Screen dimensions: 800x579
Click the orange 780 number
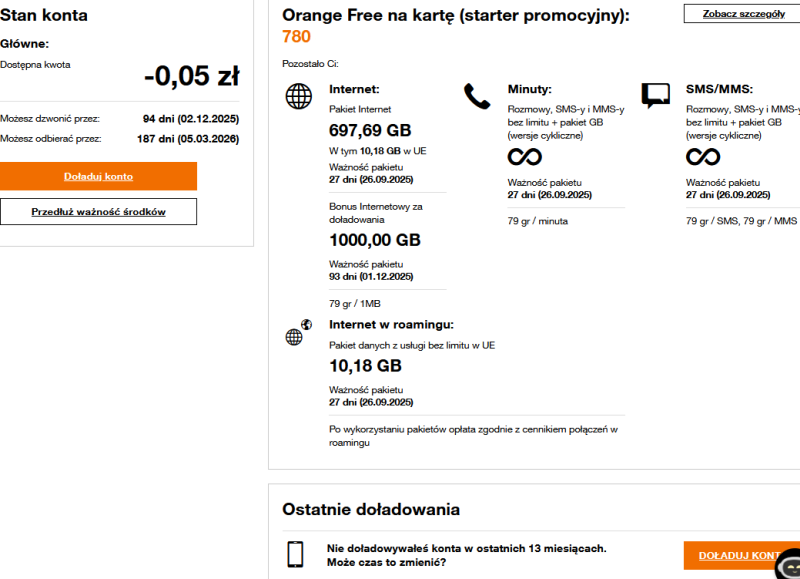pos(297,37)
